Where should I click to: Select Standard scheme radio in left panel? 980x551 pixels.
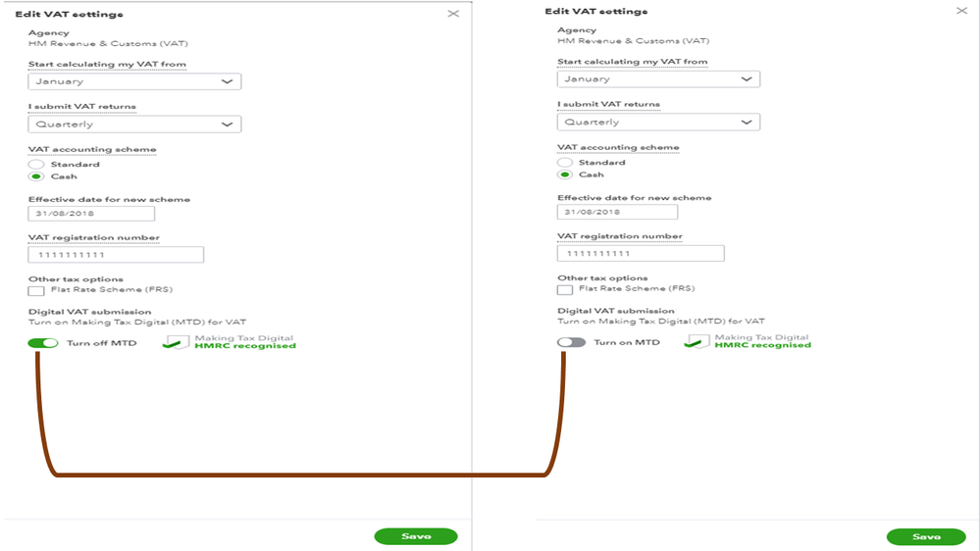pos(36,165)
